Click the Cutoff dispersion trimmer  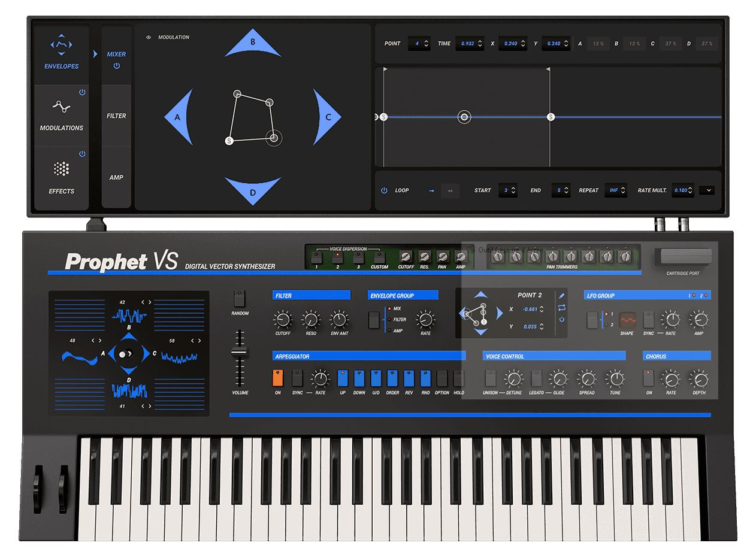coord(406,256)
